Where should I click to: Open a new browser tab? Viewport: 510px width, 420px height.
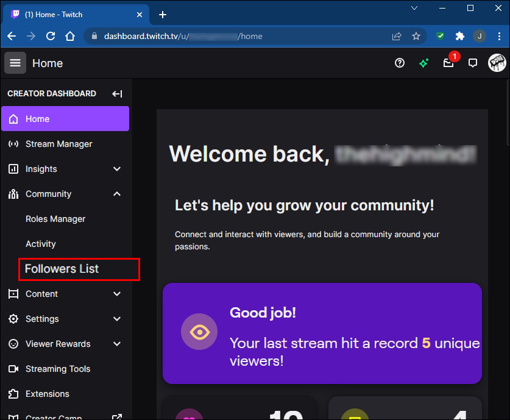[163, 15]
